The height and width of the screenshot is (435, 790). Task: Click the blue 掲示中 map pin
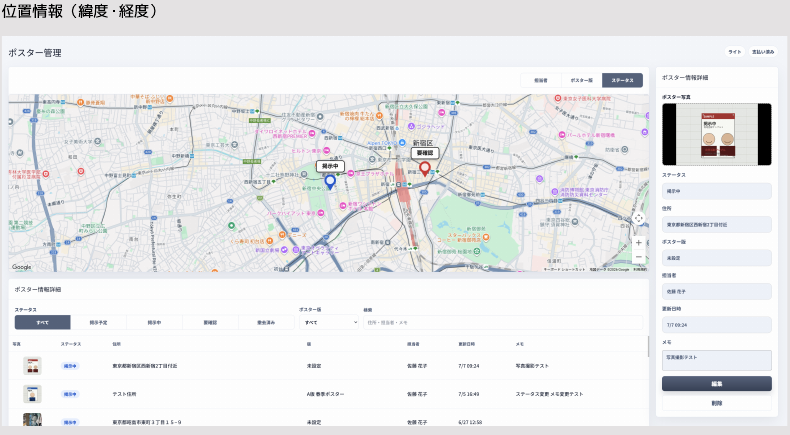330,182
